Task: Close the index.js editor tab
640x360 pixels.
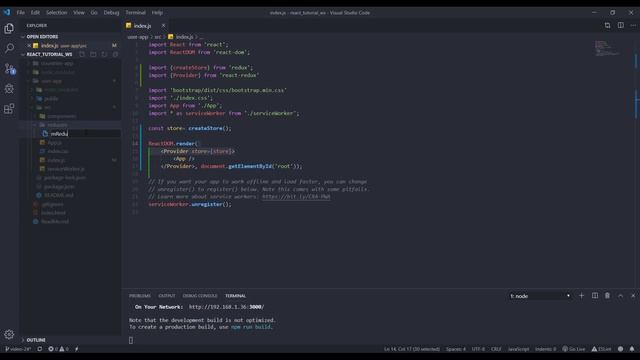Action: pyautogui.click(x=163, y=25)
